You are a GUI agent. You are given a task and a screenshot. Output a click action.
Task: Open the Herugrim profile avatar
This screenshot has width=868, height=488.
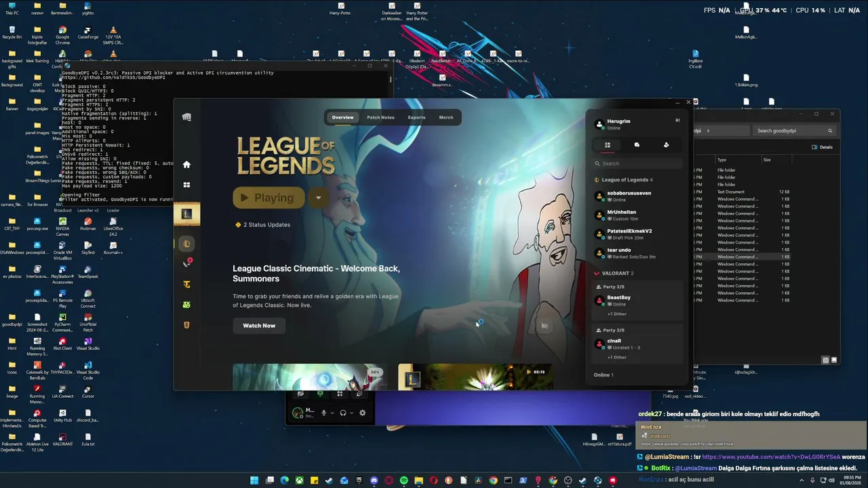tap(599, 124)
